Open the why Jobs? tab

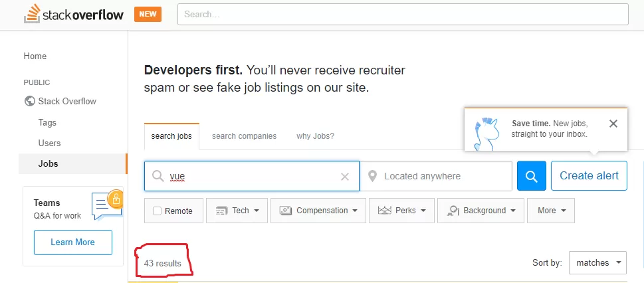[x=316, y=136]
